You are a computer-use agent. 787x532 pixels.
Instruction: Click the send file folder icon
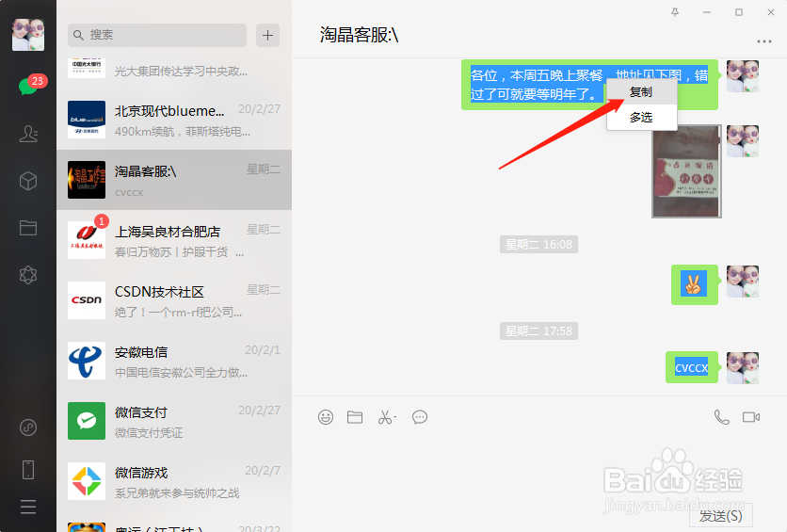coord(355,417)
